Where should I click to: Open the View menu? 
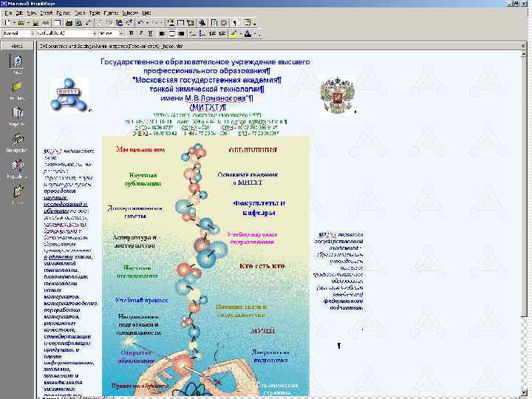32,13
